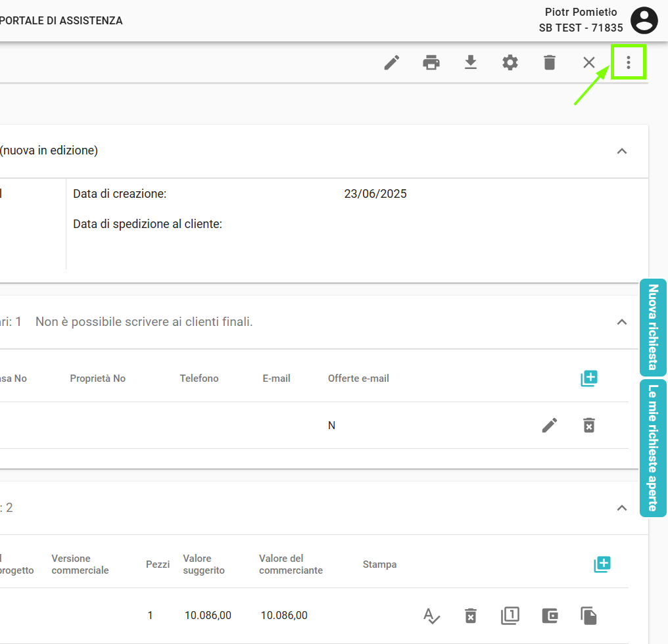The height and width of the screenshot is (644, 668).
Task: Open settings via gear icon
Action: [510, 62]
